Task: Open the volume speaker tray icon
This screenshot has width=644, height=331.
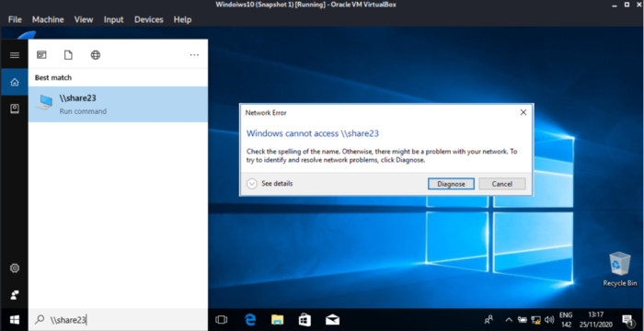Action: 549,319
